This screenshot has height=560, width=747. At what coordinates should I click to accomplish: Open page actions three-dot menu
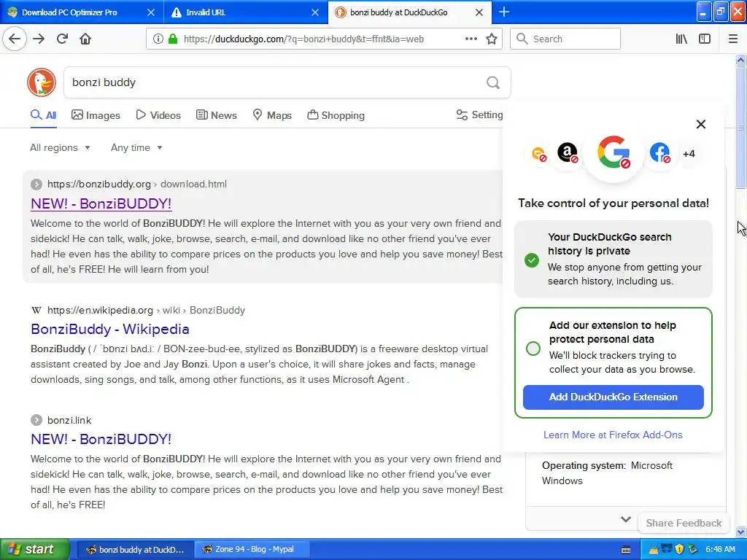coord(471,39)
